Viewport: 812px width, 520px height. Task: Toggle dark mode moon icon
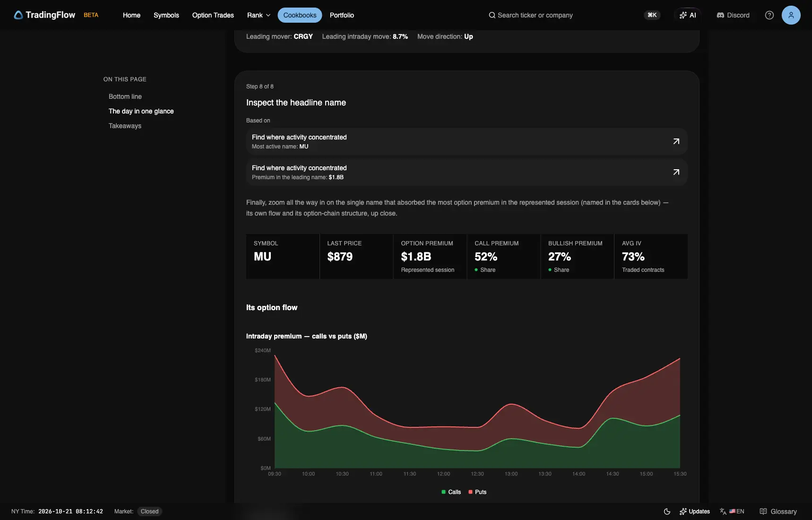pos(667,511)
